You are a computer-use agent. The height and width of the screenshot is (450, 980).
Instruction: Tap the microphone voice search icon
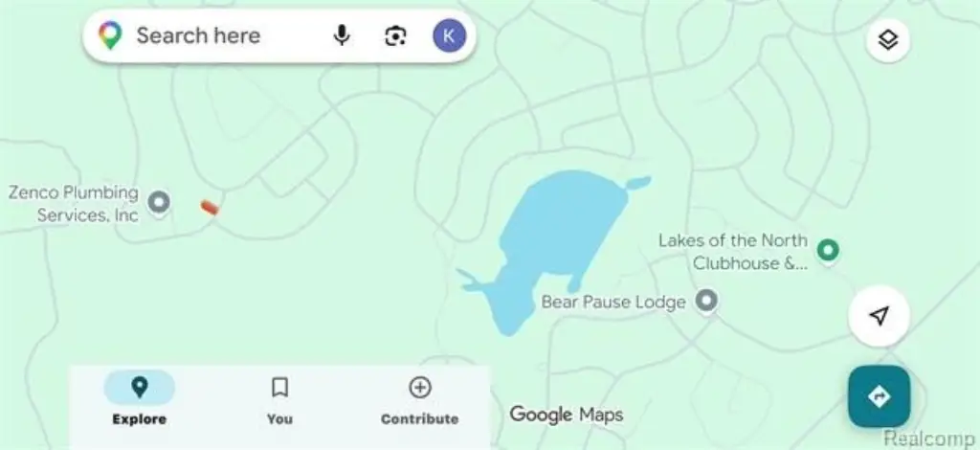(x=342, y=35)
